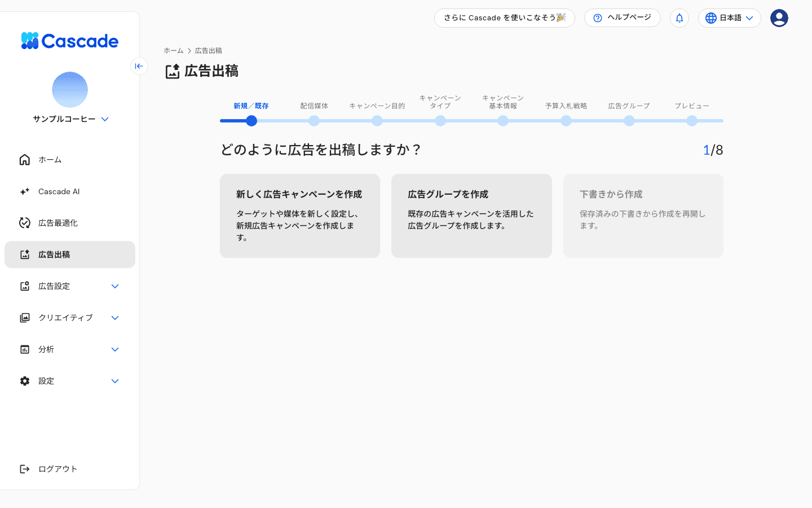Click the Cascade AI sparkle icon
Viewport: 812px width, 508px height.
(x=25, y=191)
